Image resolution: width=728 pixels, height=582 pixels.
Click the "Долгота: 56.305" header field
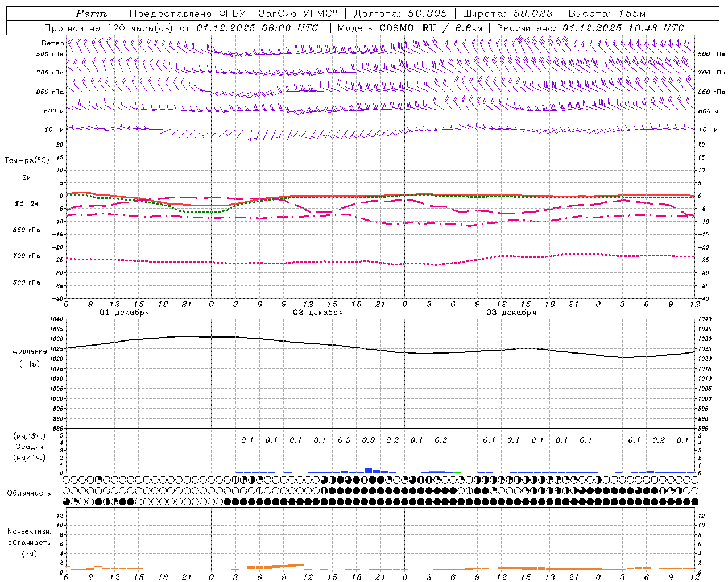(x=400, y=14)
